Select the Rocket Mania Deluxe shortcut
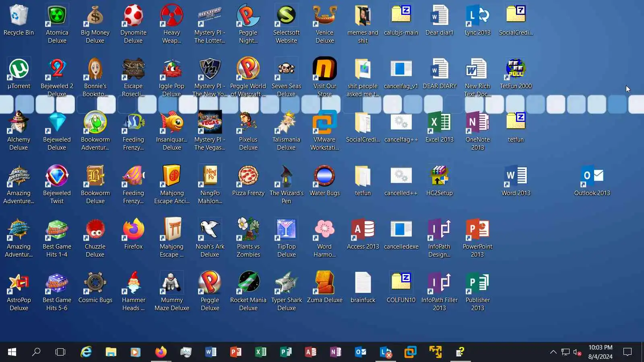644x362 pixels. 248,291
